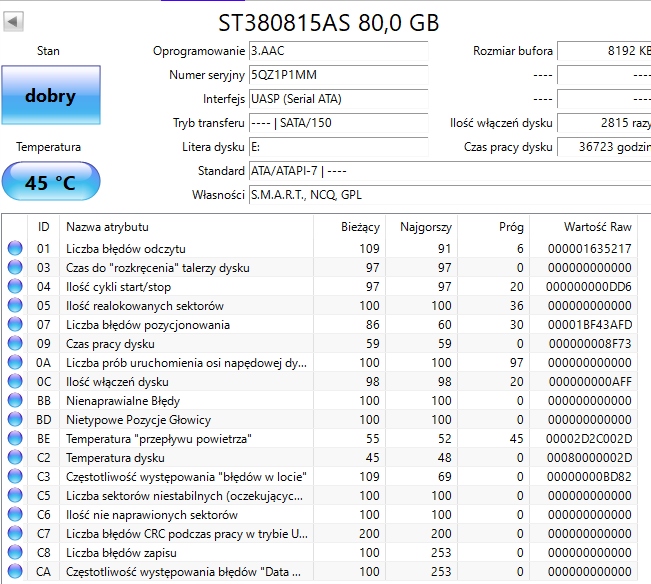Click the ST380815AS 80,0 GB disk title
Image resolution: width=651 pixels, height=584 pixels.
coord(328,22)
